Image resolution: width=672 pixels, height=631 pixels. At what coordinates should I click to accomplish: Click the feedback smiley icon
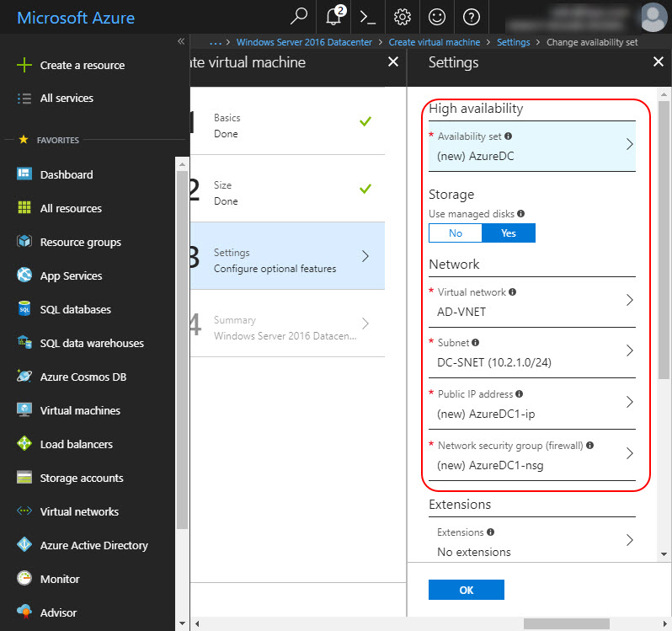[437, 17]
